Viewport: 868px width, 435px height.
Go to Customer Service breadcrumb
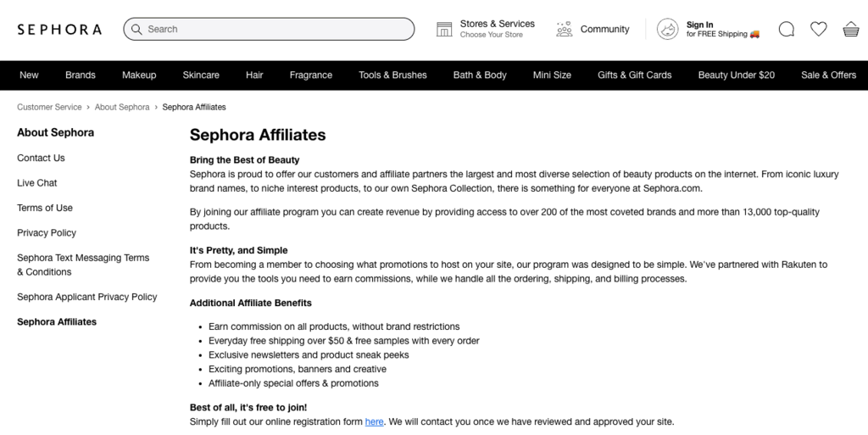pos(49,108)
